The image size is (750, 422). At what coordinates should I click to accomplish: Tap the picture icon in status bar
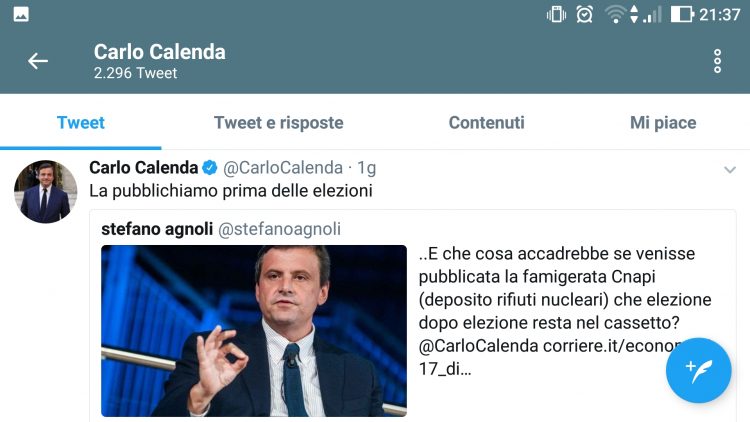pos(20,14)
